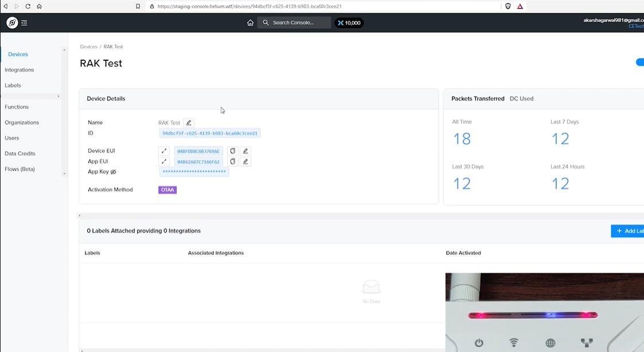The width and height of the screenshot is (644, 352).
Task: Expand sidebar section with small right arrow
Action: click(x=58, y=96)
